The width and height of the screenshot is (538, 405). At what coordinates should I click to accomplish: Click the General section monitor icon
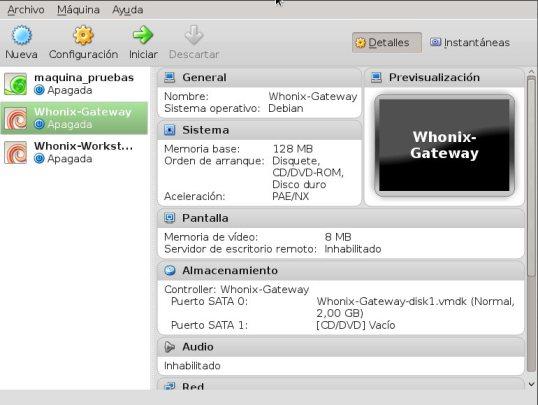169,78
